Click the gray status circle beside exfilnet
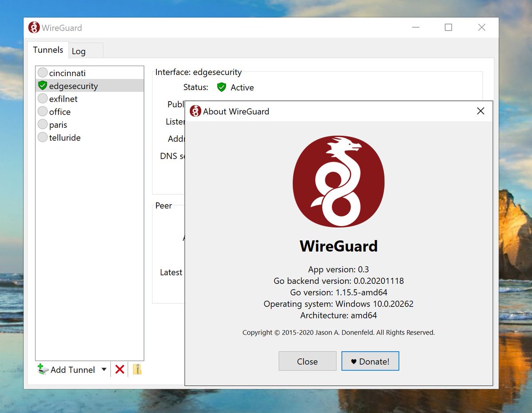The image size is (532, 413). tap(43, 98)
